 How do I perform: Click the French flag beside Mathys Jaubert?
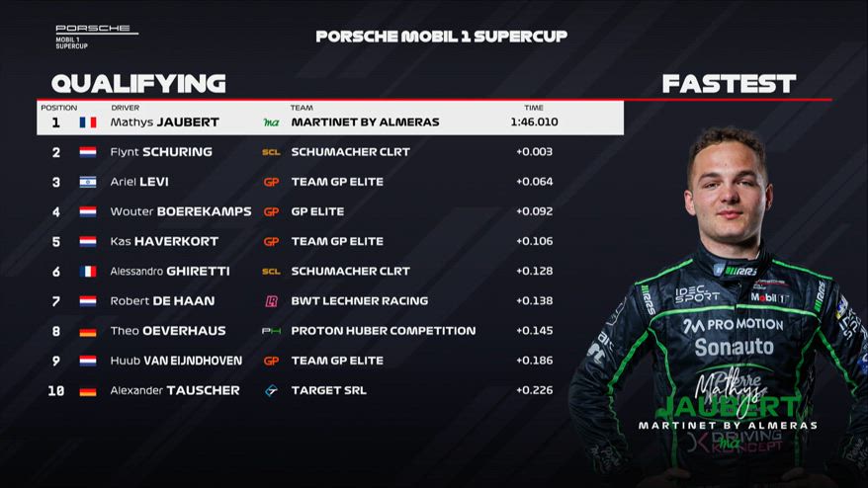point(88,122)
